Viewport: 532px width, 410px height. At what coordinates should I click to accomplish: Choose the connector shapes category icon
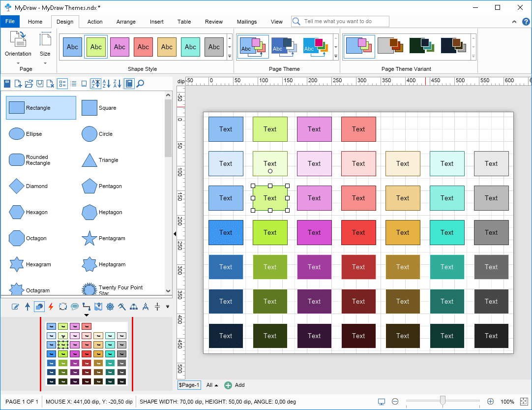[87, 307]
